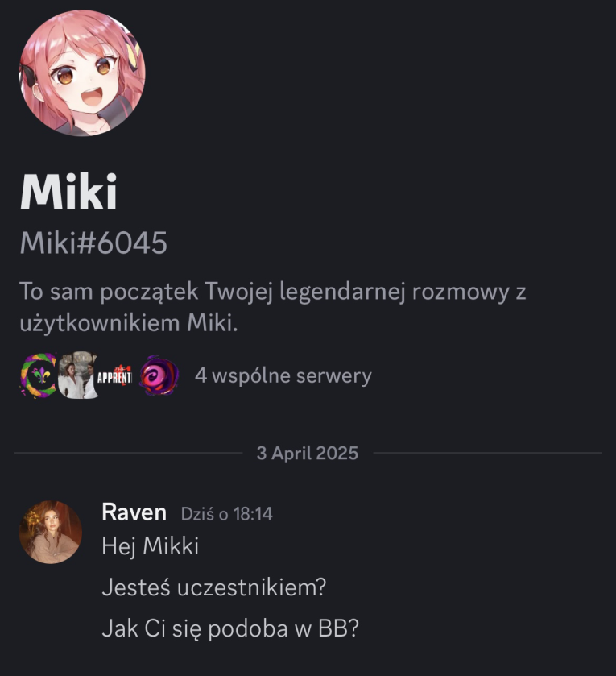Select the Jesteś uczestnikiem? message
Screen dimensions: 616x676
pos(214,587)
